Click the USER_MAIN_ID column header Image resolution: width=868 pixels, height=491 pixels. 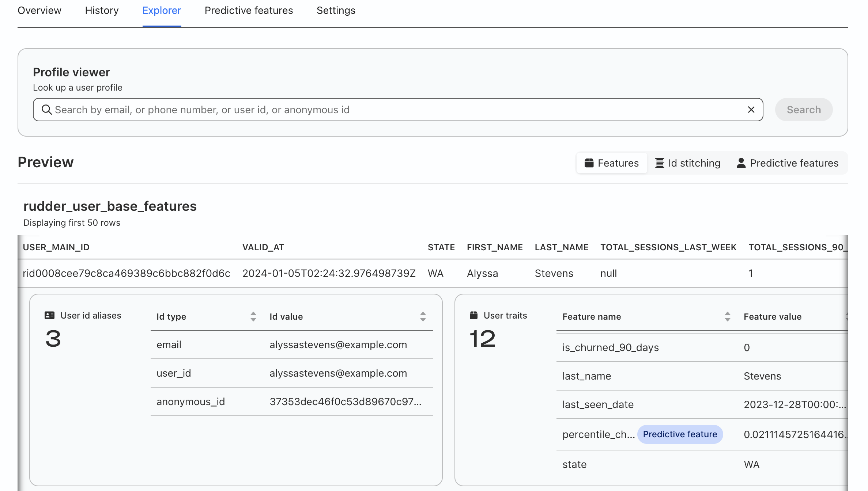tap(56, 247)
